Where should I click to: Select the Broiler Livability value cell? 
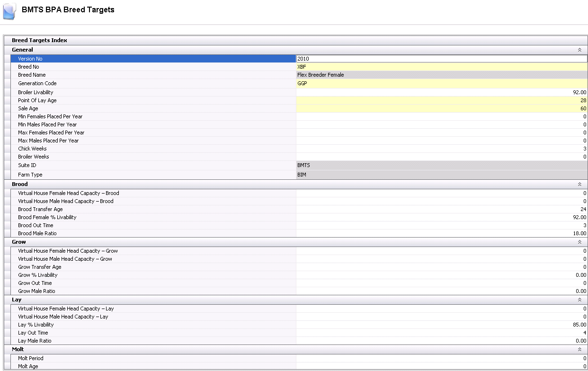441,92
